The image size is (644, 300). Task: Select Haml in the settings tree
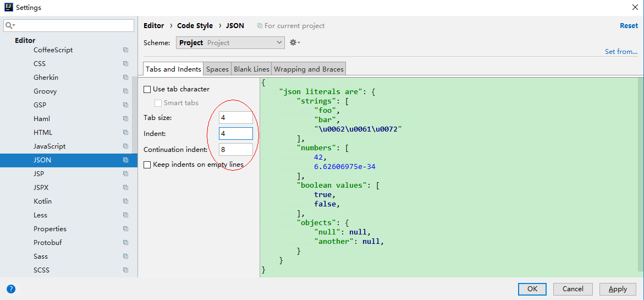coord(42,119)
